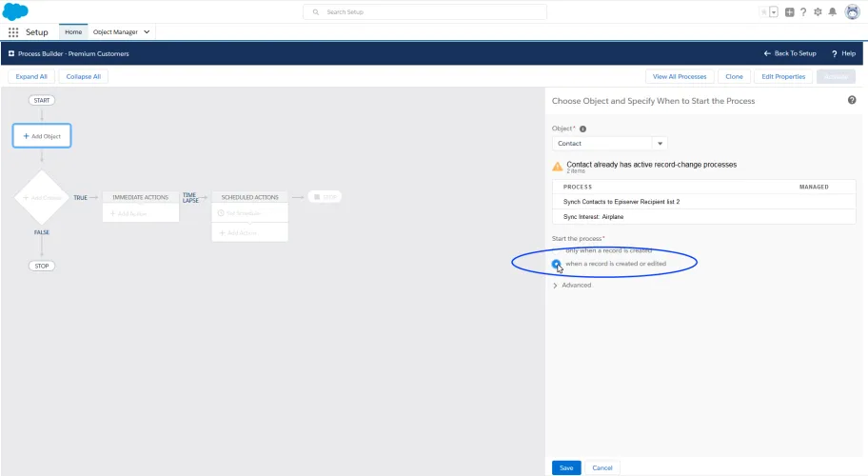Click Add Action under Immediate Actions

[x=128, y=213]
